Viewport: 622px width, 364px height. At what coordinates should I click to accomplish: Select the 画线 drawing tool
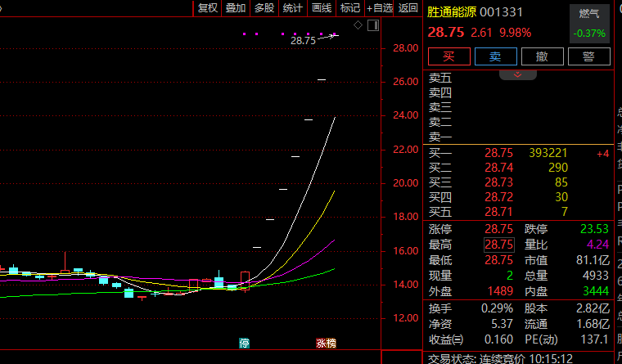(322, 8)
